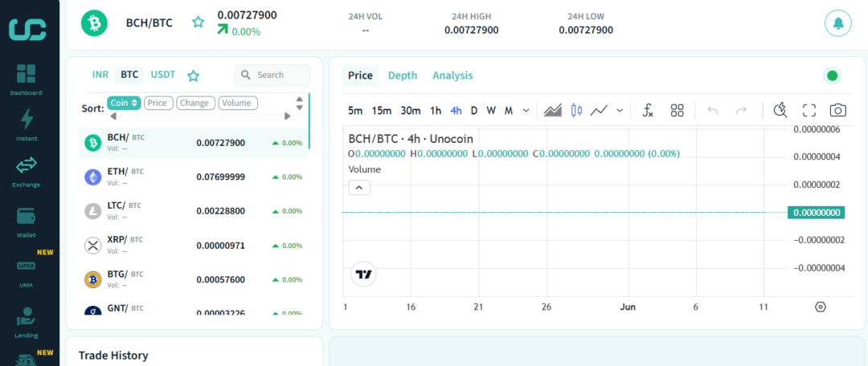Set chart interval to 30m
The image size is (868, 366).
(x=410, y=111)
